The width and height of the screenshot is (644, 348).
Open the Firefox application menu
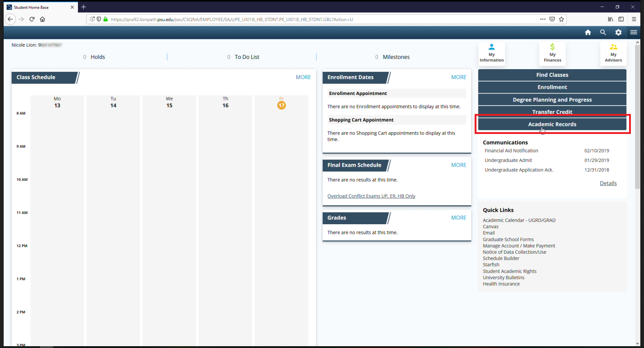634,19
